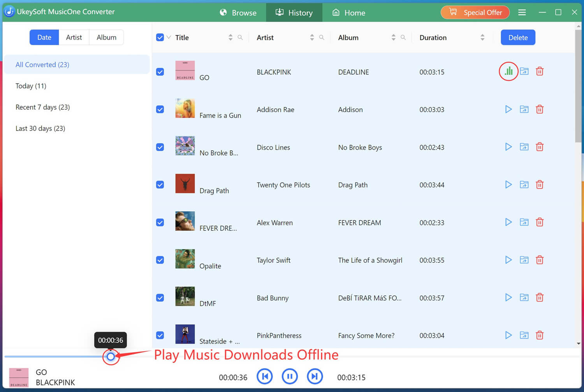The image size is (584, 392).
Task: Uncheck the Drag Path row checkbox
Action: click(x=160, y=185)
